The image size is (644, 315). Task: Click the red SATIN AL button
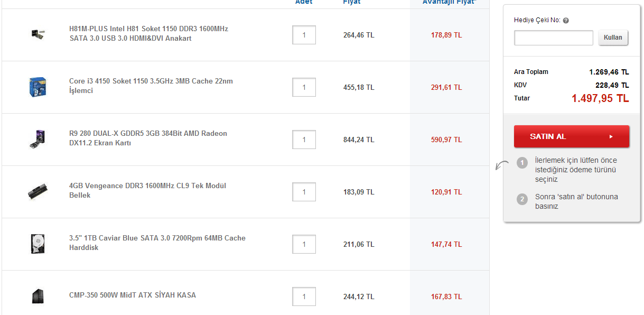(571, 136)
